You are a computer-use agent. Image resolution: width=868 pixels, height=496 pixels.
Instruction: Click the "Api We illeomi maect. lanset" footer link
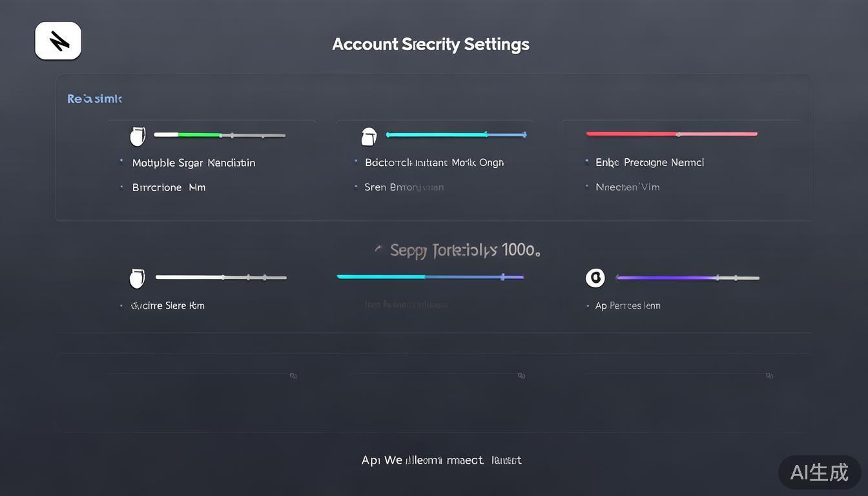click(x=441, y=460)
